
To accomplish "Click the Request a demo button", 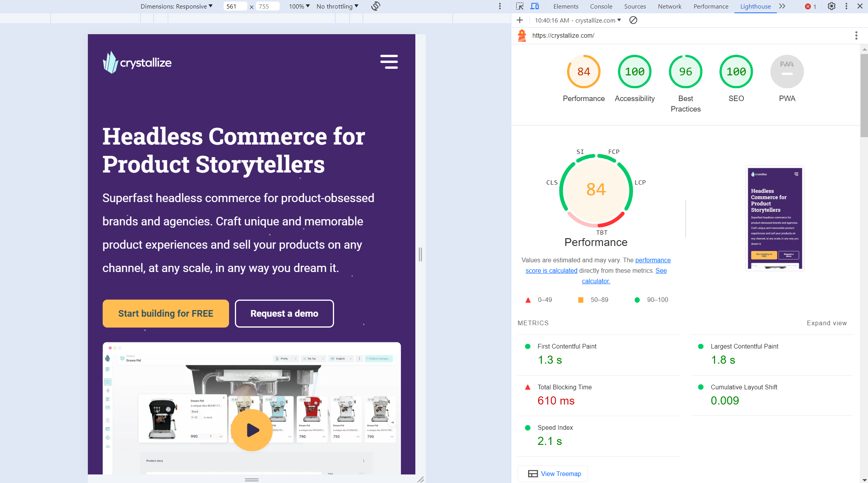I will tap(284, 314).
